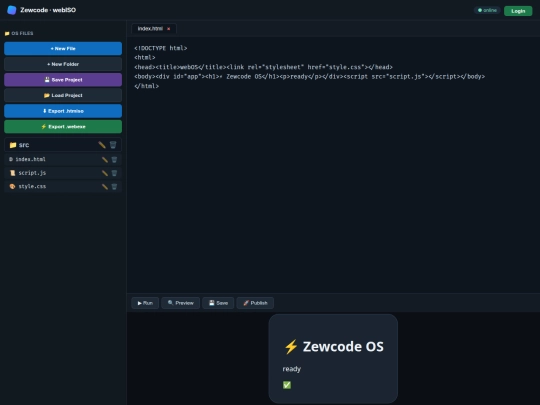Viewport: 540px width, 405px height.
Task: Click the Zewcode · webISO title text
Action: [48, 10]
